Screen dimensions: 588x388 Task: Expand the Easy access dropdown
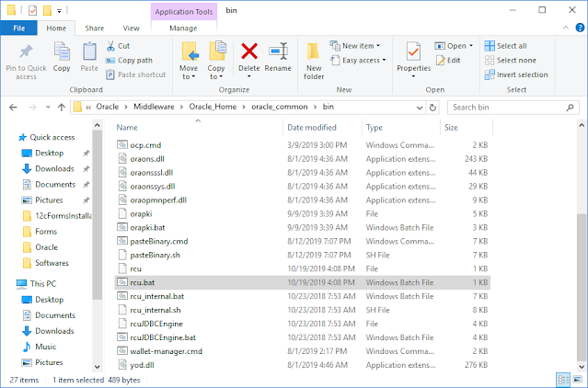coord(384,60)
